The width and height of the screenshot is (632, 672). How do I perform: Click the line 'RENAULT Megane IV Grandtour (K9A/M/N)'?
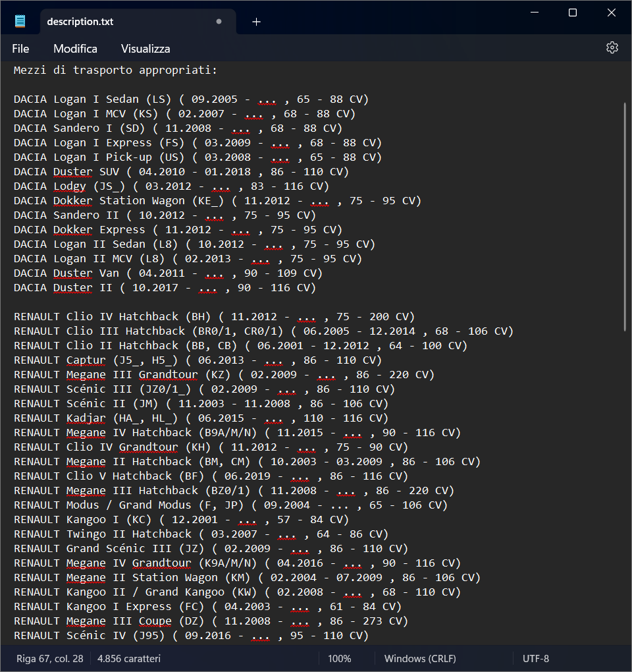click(x=237, y=563)
